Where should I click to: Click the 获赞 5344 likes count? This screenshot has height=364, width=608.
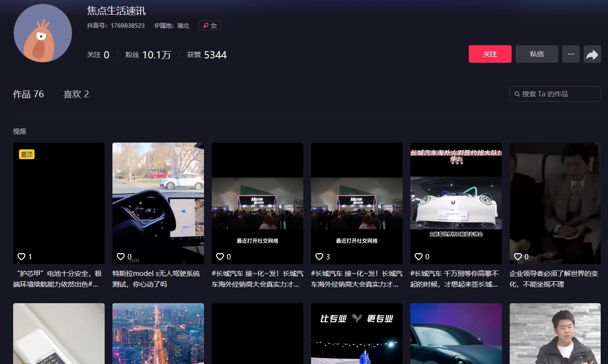(207, 55)
